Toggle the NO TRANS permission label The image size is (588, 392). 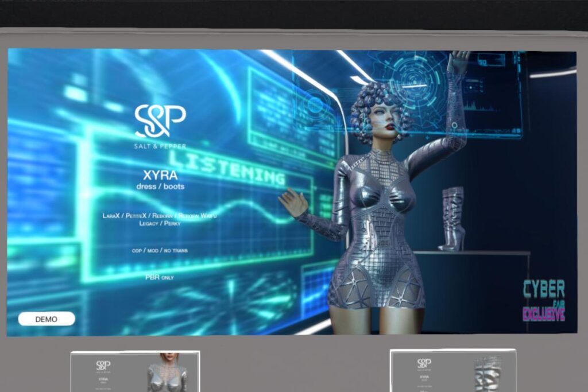(177, 251)
